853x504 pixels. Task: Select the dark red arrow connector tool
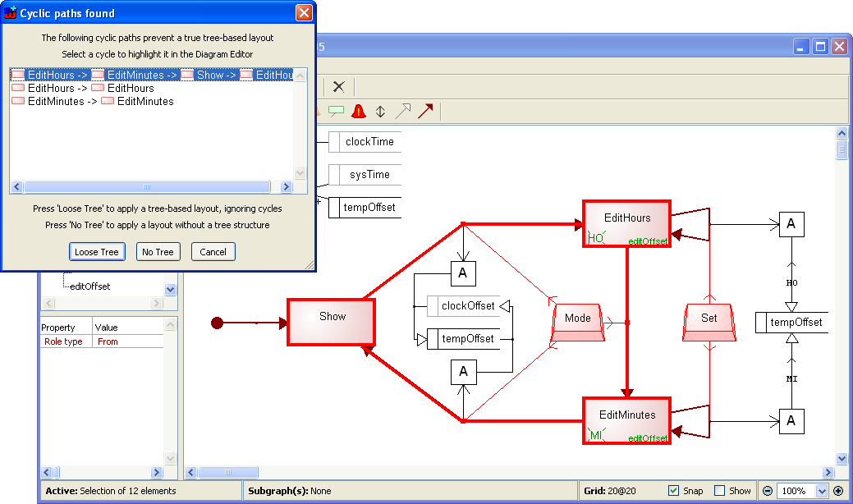click(424, 111)
